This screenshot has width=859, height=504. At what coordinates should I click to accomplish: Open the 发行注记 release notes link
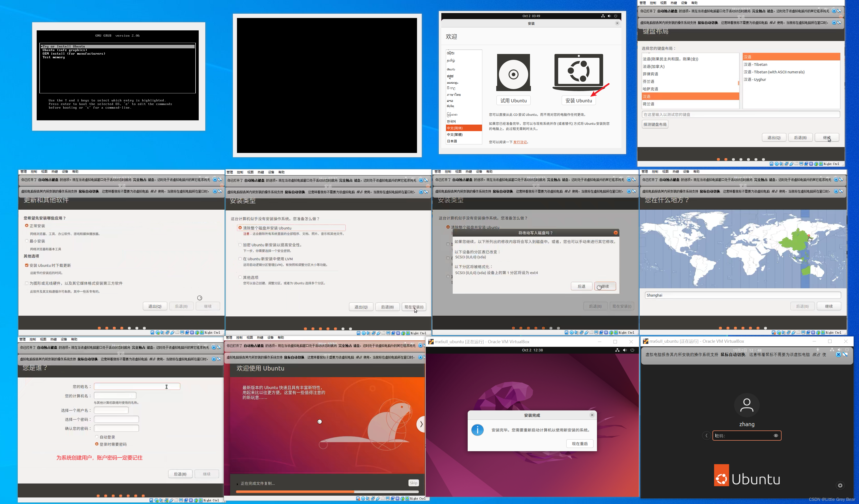coord(520,142)
